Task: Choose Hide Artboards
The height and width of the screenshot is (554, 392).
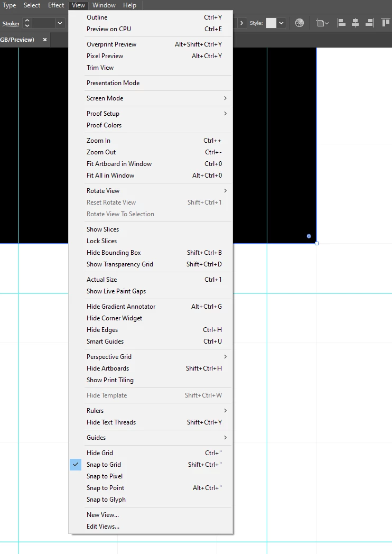Action: pyautogui.click(x=151, y=368)
